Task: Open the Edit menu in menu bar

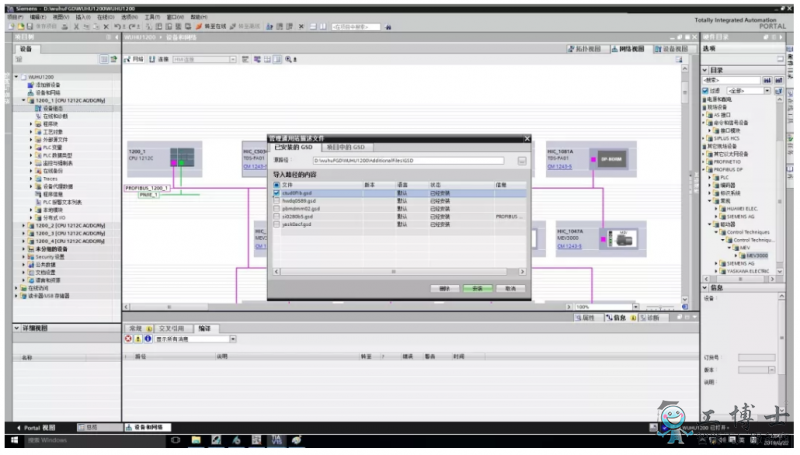Action: click(37, 17)
